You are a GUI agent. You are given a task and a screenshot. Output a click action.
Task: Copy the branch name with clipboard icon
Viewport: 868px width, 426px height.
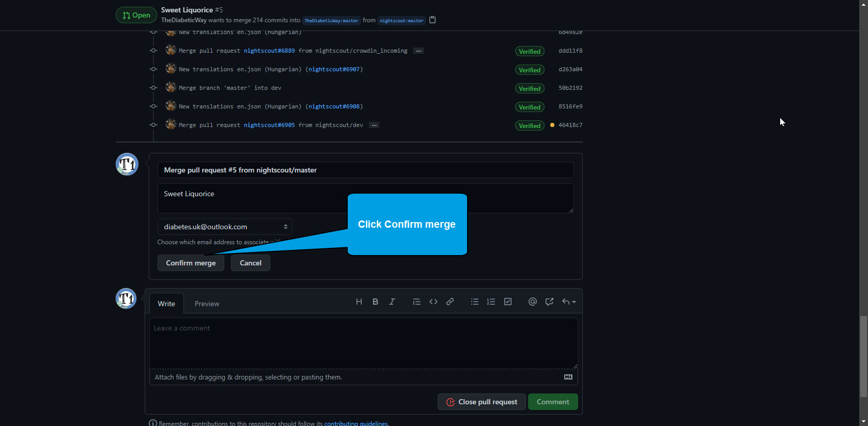pos(433,20)
